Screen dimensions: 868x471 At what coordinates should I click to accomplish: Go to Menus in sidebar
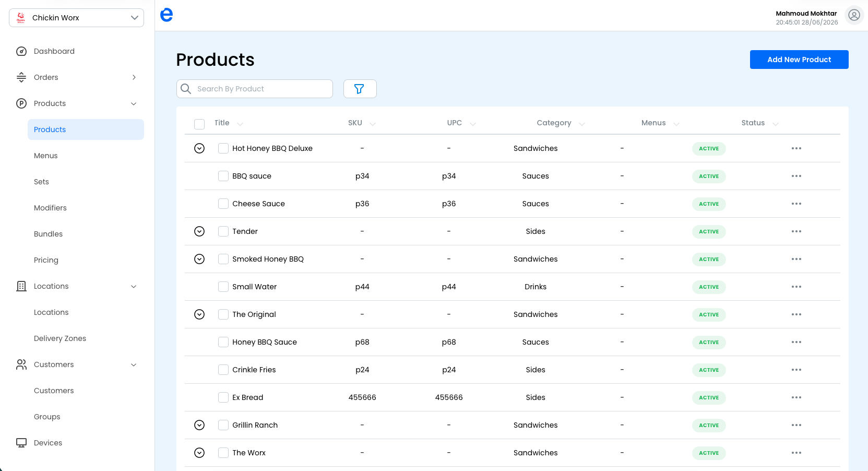pos(46,156)
